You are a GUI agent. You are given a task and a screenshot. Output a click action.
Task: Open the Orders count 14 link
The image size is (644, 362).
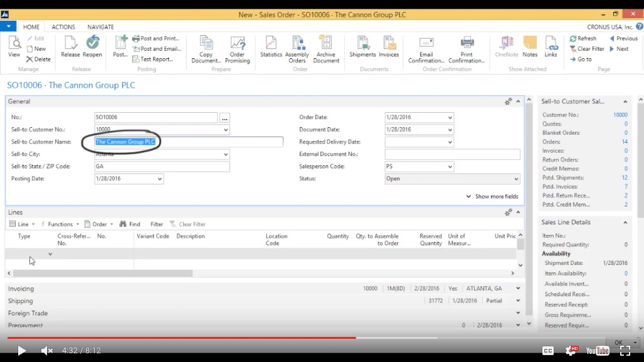click(625, 142)
